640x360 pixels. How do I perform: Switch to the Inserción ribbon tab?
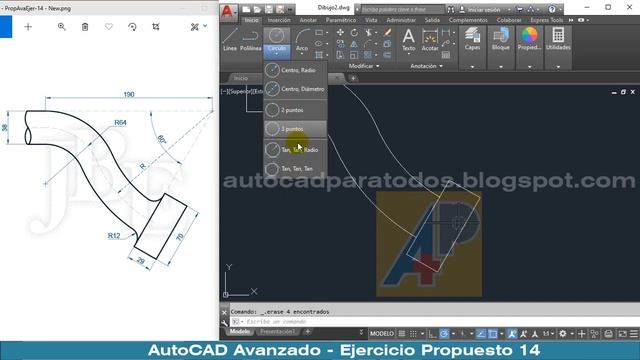279,20
